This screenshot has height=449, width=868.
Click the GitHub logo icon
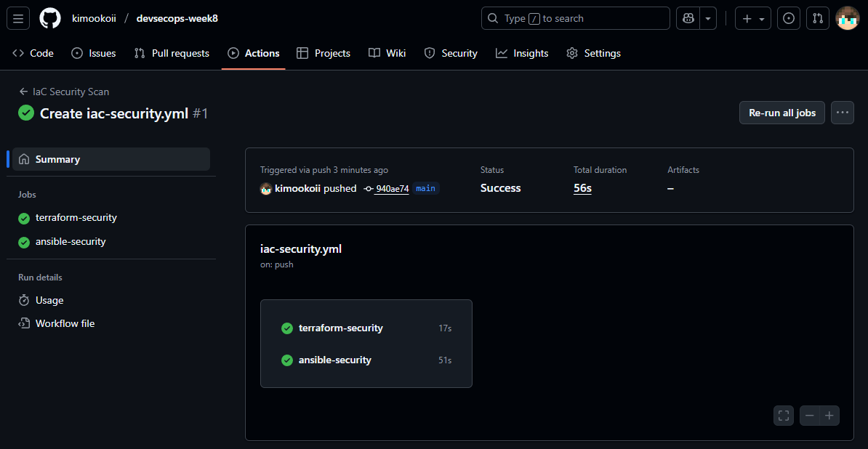pyautogui.click(x=50, y=18)
